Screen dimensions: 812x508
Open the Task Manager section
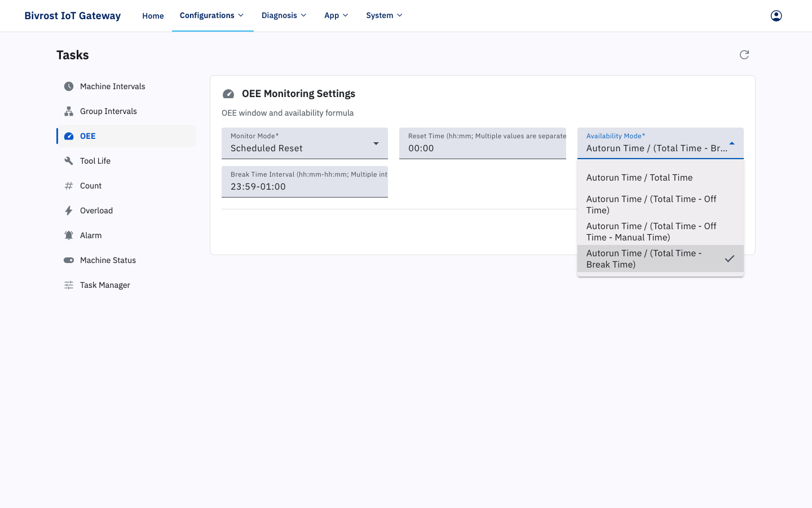[x=126, y=285]
